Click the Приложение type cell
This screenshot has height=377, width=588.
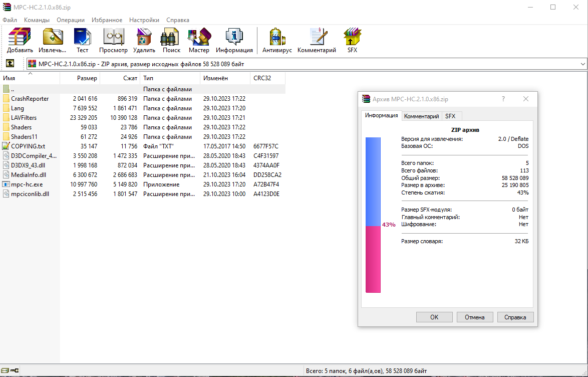pyautogui.click(x=161, y=184)
